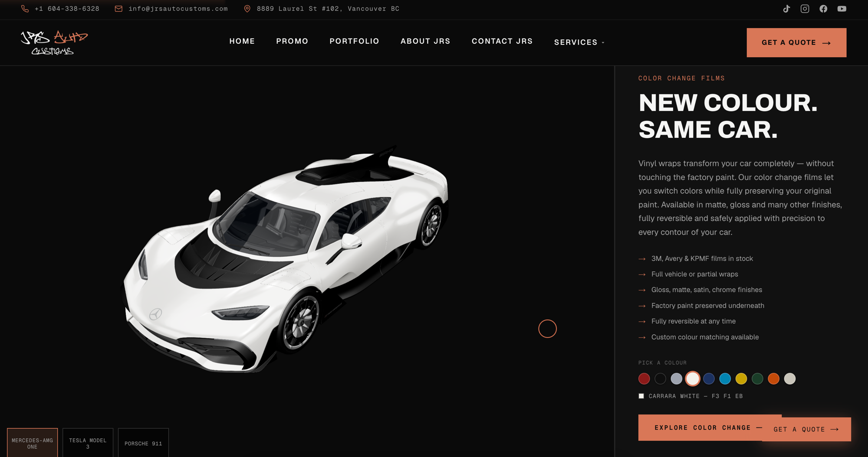Click the vinyl wraps description paragraph
The width and height of the screenshot is (868, 457).
pos(740,198)
